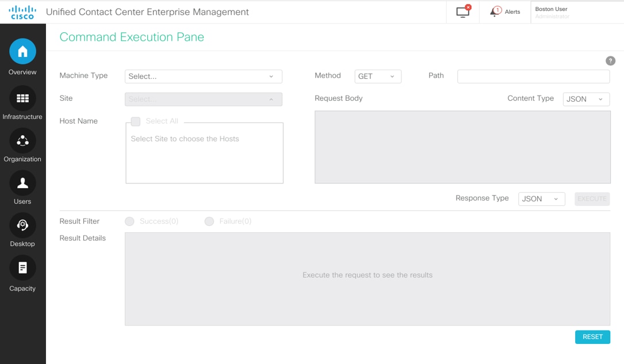Open the Alerts bell icon
The image size is (624, 364).
[496, 12]
